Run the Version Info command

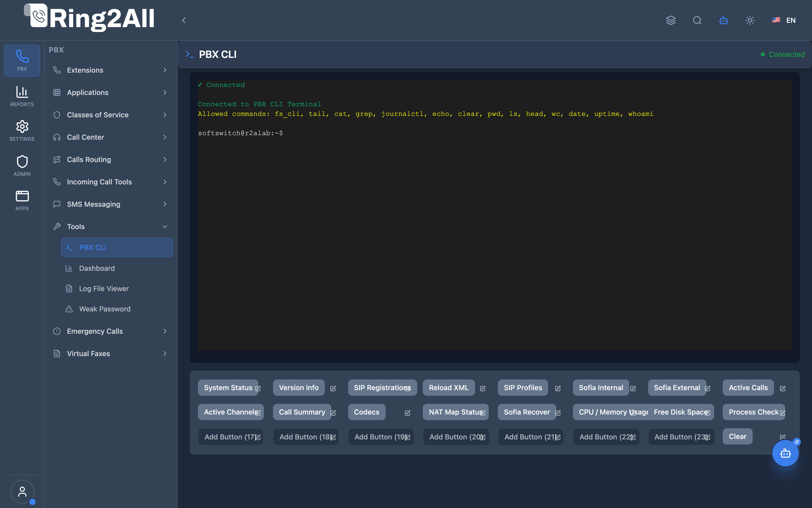pyautogui.click(x=299, y=388)
